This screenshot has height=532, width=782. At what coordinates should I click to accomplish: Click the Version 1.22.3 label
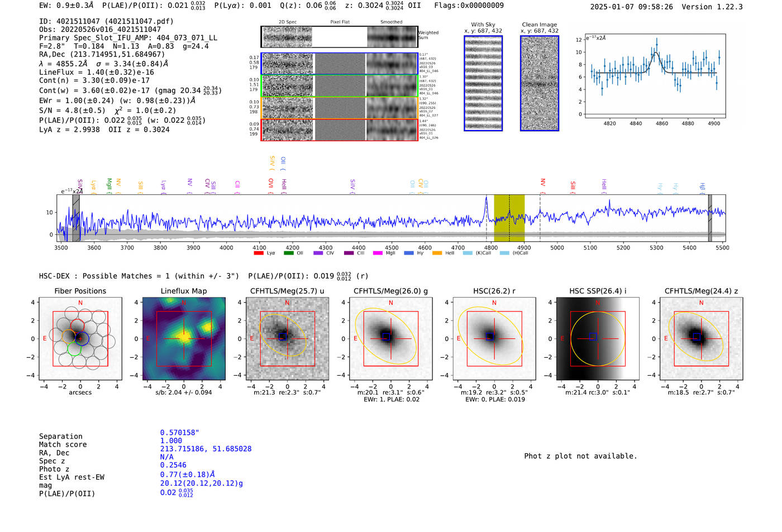click(x=712, y=7)
